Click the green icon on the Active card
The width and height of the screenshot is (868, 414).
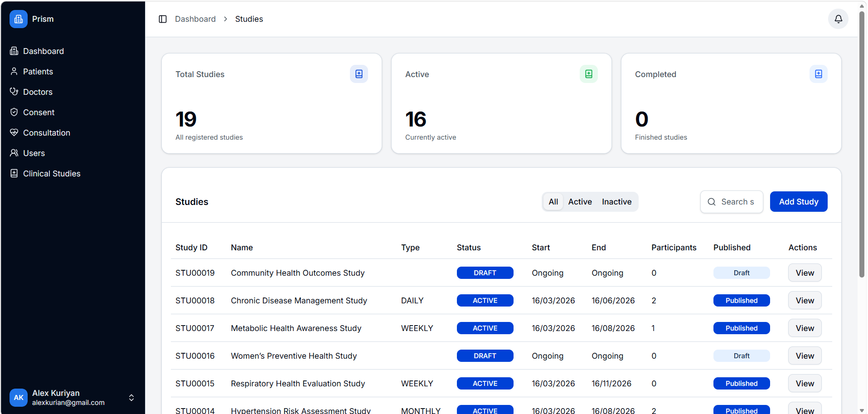point(588,73)
